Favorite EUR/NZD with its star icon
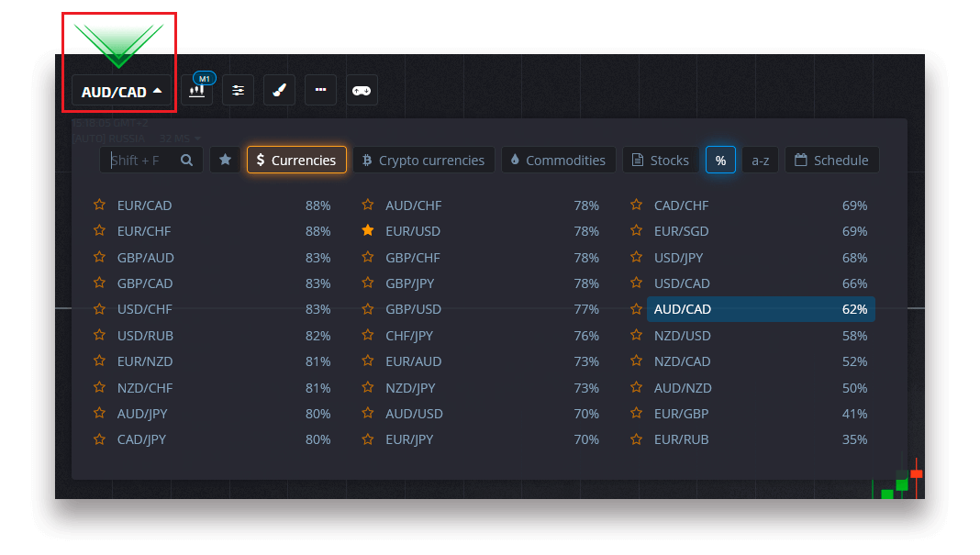The height and width of the screenshot is (555, 980). [x=99, y=361]
